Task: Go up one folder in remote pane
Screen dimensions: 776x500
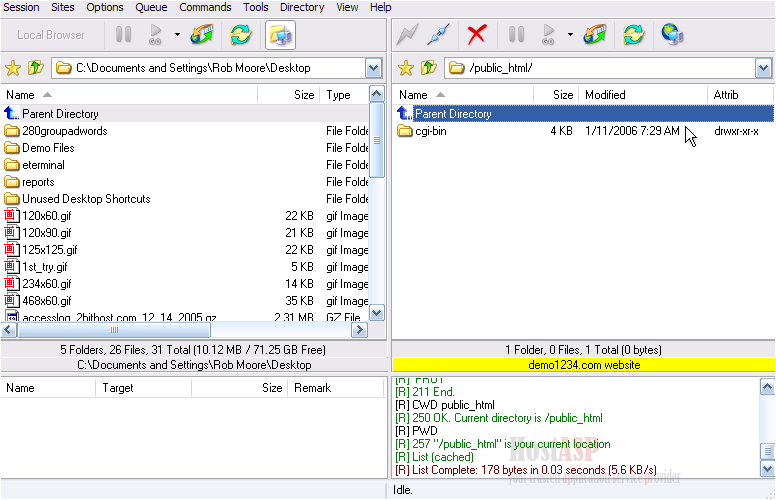Action: (429, 68)
